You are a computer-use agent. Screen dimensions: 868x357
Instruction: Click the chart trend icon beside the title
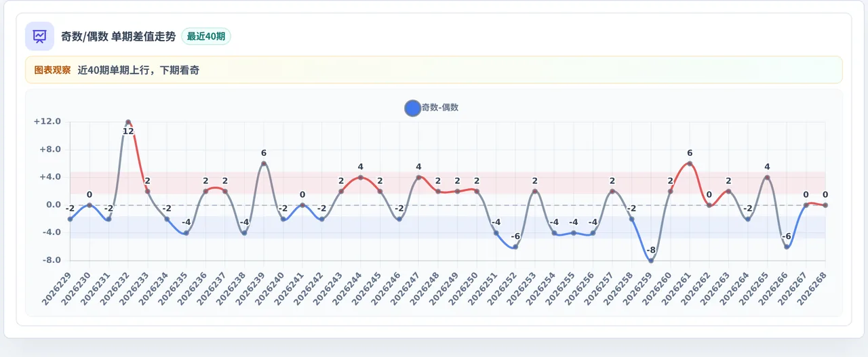39,36
